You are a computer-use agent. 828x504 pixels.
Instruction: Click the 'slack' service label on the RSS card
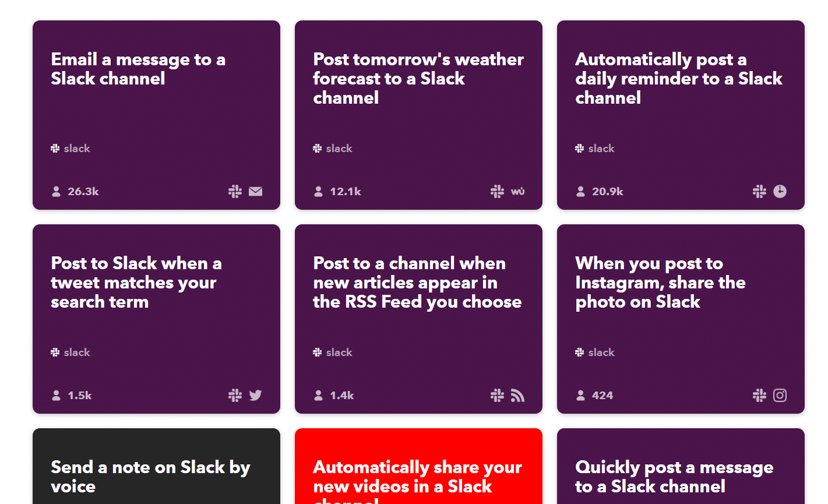coord(339,352)
